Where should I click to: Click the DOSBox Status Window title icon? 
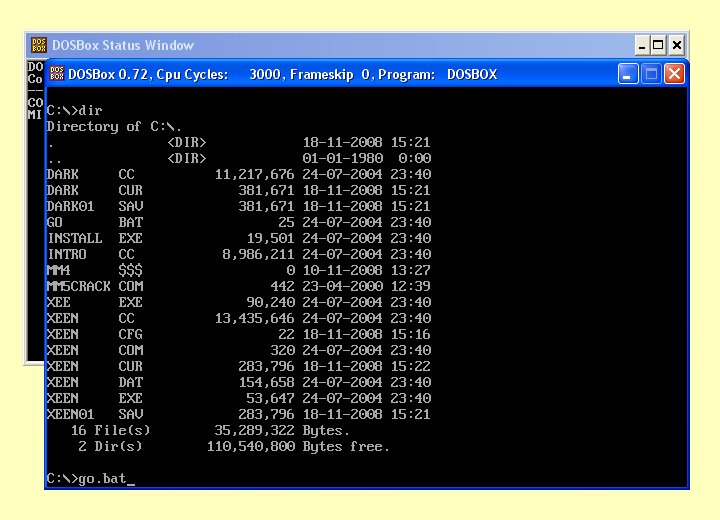click(x=39, y=45)
